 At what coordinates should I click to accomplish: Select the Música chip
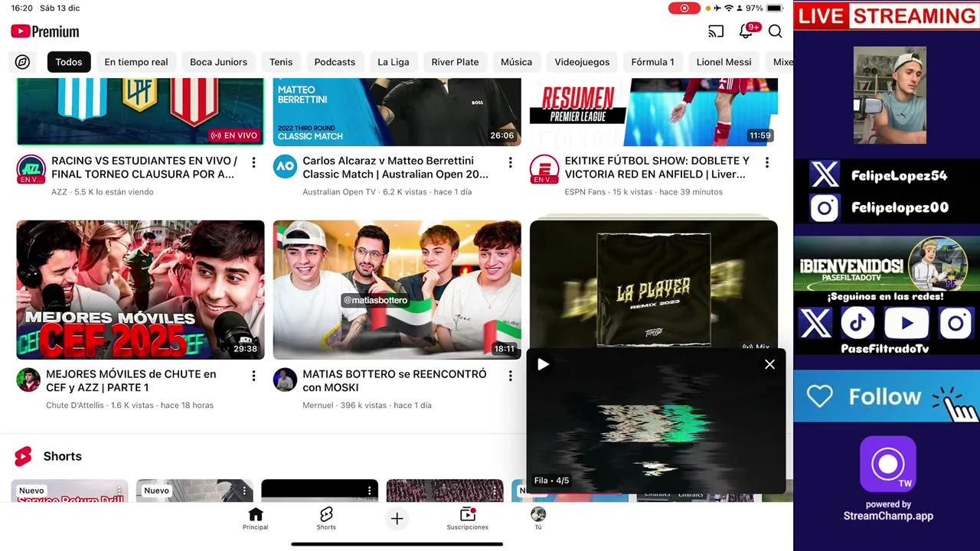pos(516,62)
